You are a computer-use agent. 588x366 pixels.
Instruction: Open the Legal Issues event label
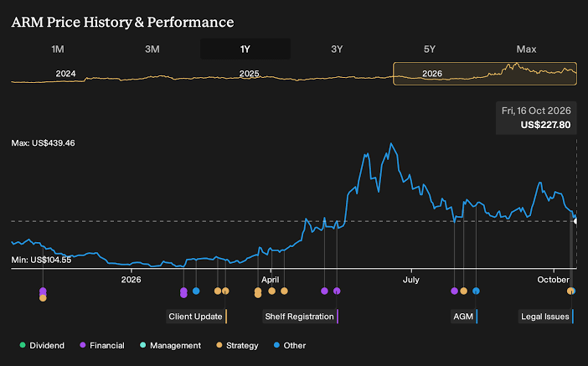[x=546, y=317]
